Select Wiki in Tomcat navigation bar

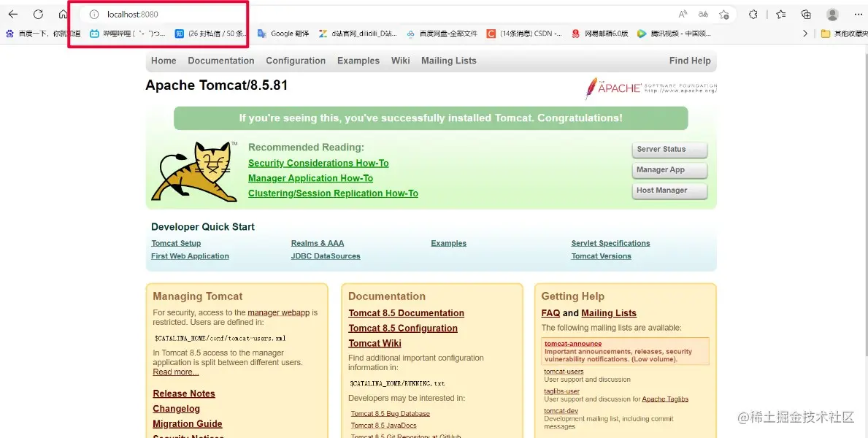(x=400, y=61)
